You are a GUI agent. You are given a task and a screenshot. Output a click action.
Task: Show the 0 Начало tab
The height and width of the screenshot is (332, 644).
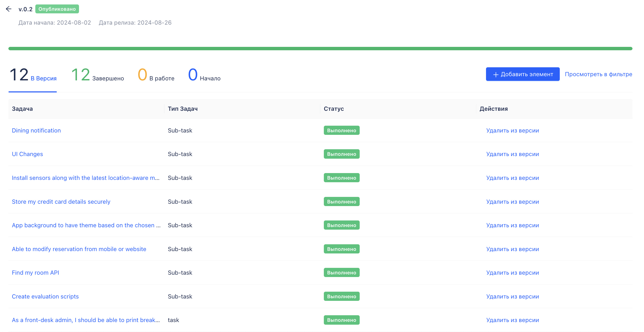204,75
